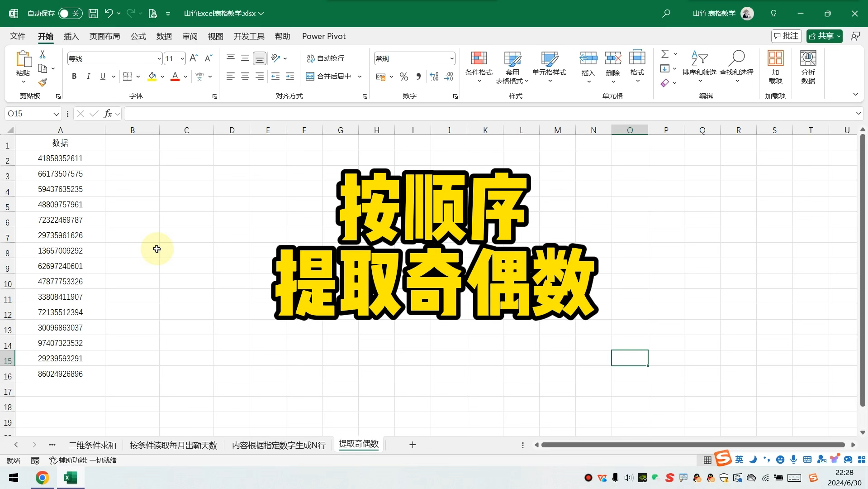The image size is (868, 489).
Task: Click the AutoSum sigma icon
Action: click(x=665, y=54)
